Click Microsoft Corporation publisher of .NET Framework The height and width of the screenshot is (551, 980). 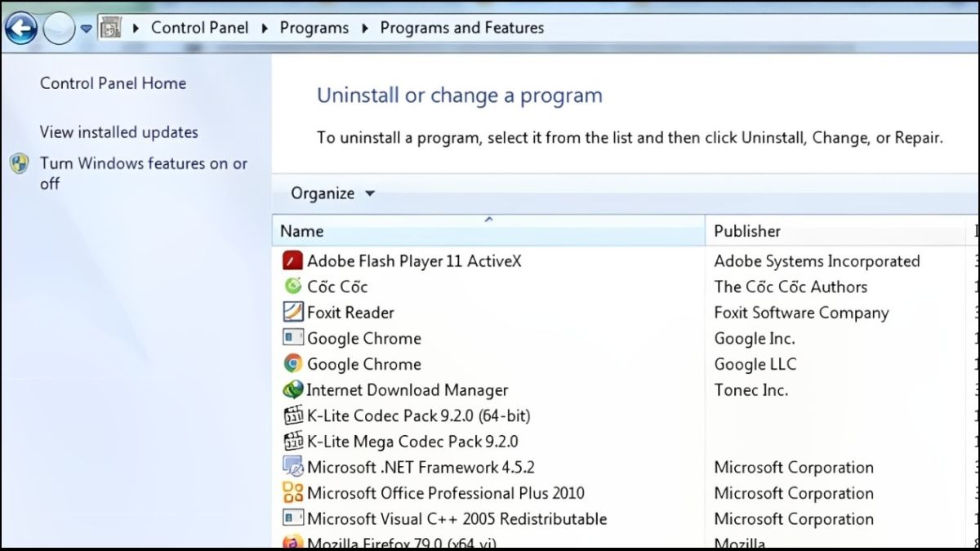coord(794,468)
